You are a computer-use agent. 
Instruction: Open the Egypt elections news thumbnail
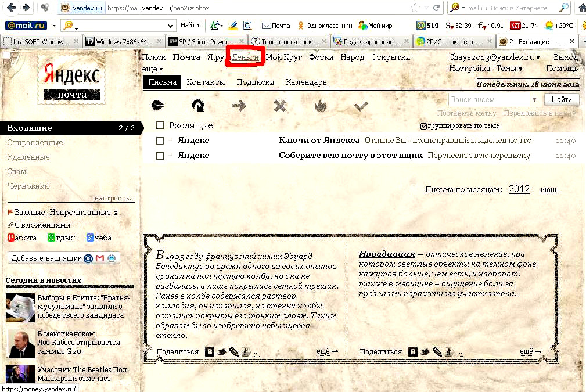(20, 308)
